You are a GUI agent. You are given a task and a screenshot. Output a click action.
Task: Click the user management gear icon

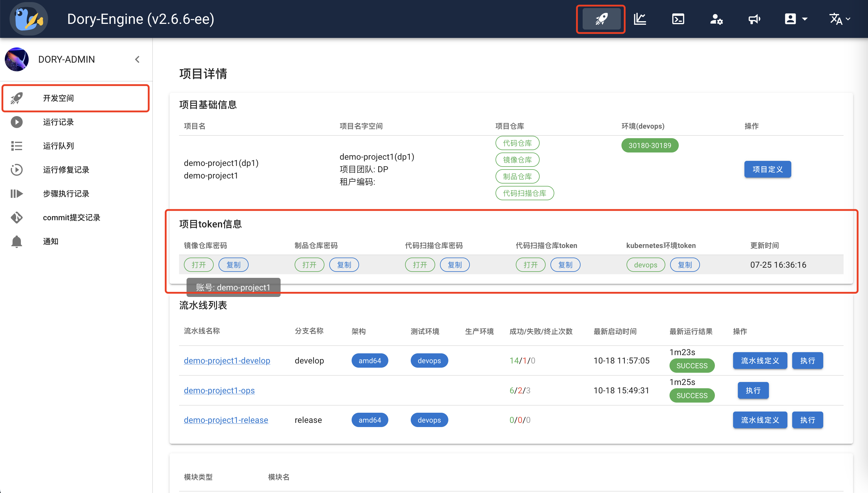[716, 19]
